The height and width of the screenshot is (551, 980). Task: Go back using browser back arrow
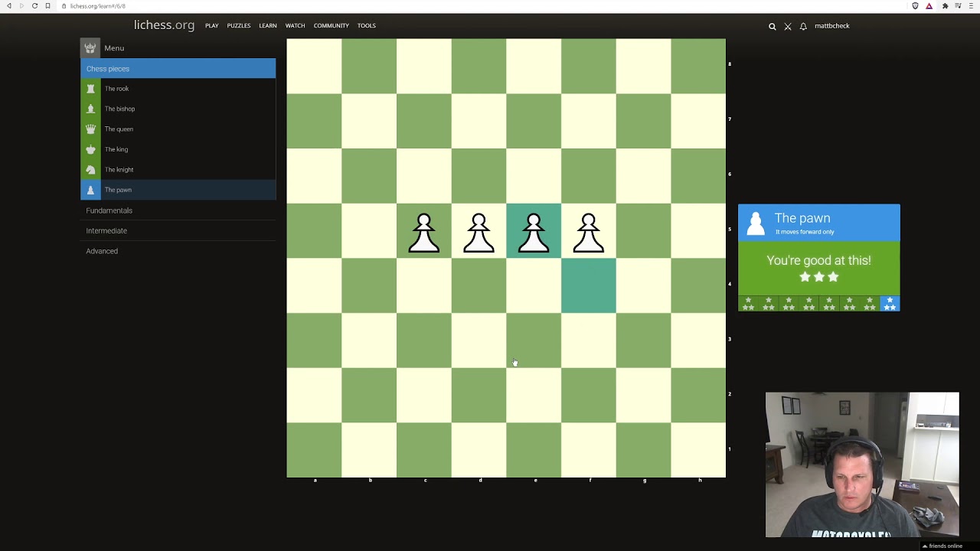tap(8, 6)
